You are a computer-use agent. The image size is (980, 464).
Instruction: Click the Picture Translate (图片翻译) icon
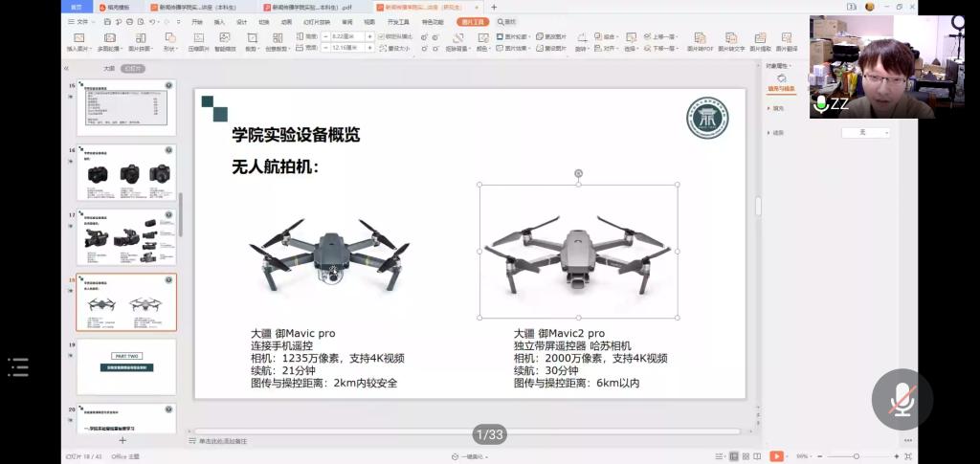tap(786, 41)
